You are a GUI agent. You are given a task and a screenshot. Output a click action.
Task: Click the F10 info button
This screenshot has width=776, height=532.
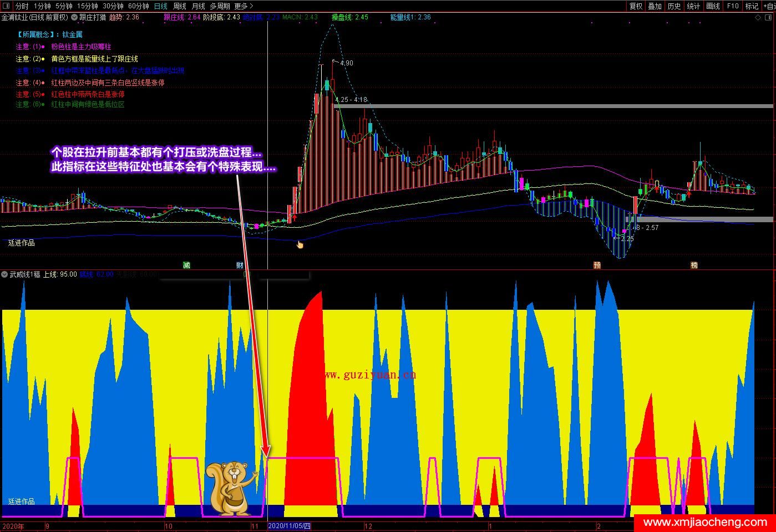[x=733, y=6]
